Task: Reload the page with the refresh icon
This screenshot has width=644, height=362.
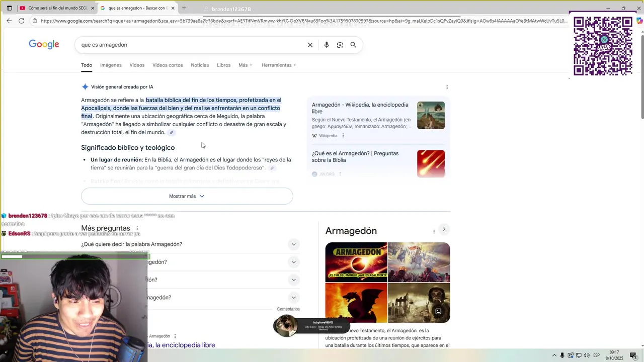Action: [x=21, y=21]
